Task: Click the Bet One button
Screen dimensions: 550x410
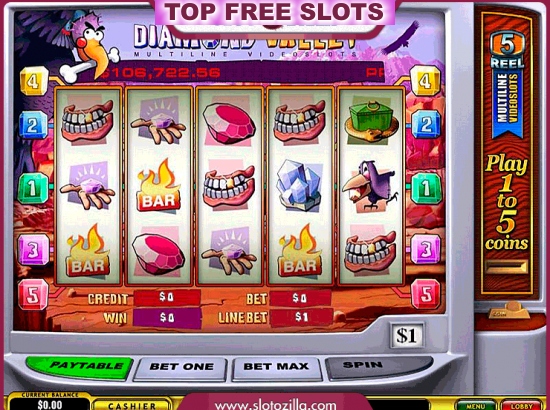Action: coord(181,368)
